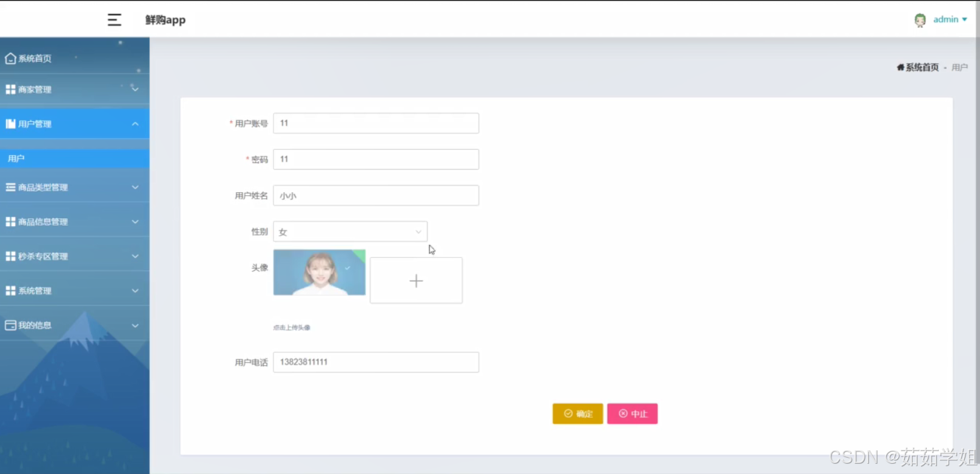Focus the 用户姓名 input field
The height and width of the screenshot is (474, 980).
click(x=376, y=195)
